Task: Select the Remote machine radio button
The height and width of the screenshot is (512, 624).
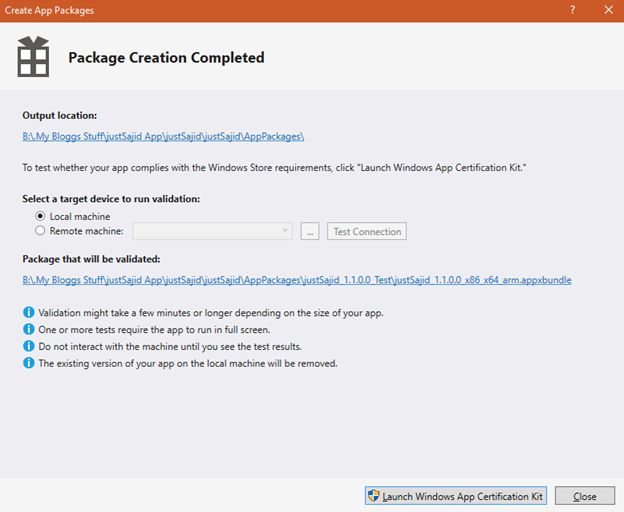Action: (40, 231)
